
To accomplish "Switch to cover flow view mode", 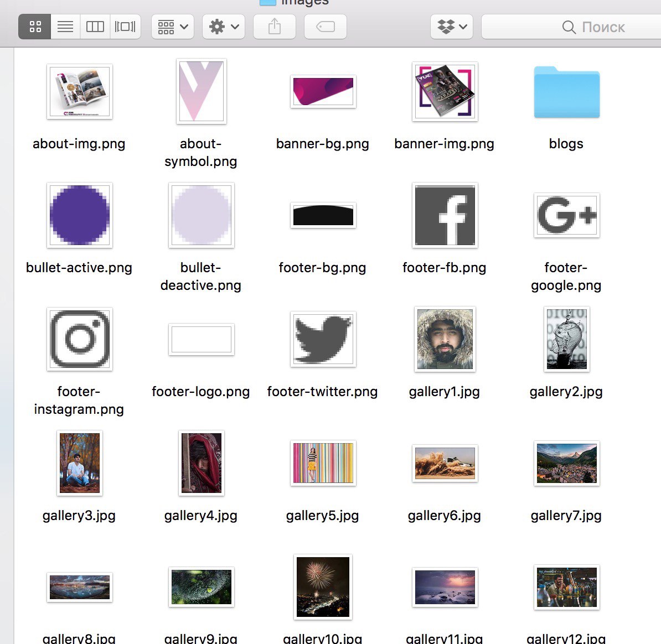I will (x=125, y=27).
